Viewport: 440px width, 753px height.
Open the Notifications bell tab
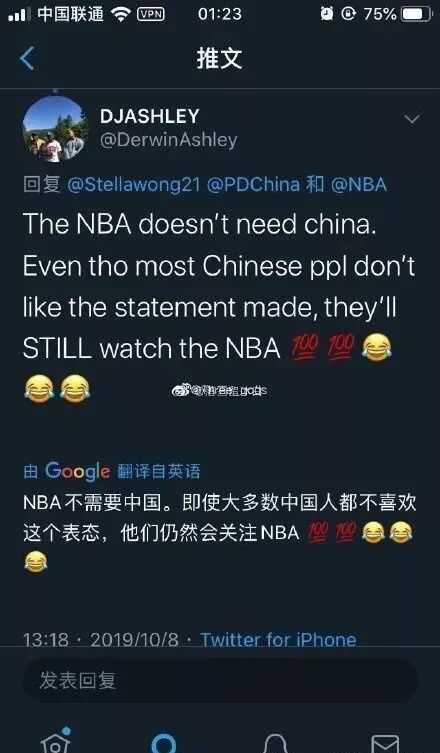click(276, 743)
